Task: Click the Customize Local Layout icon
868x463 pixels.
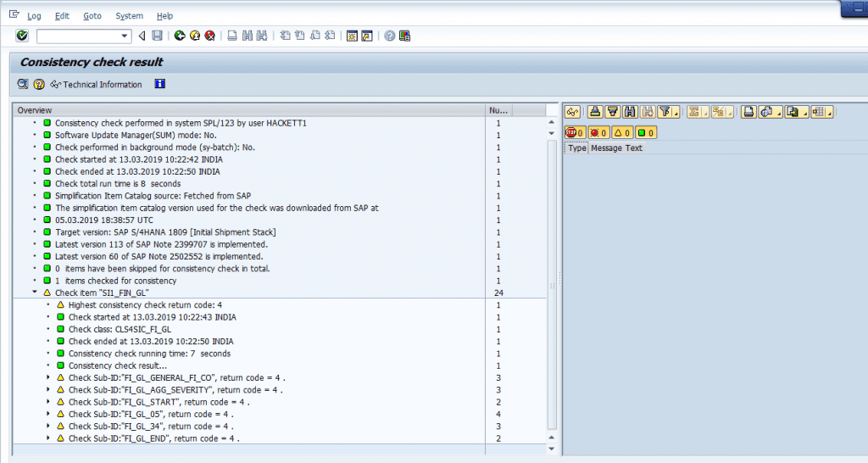Action: 405,36
